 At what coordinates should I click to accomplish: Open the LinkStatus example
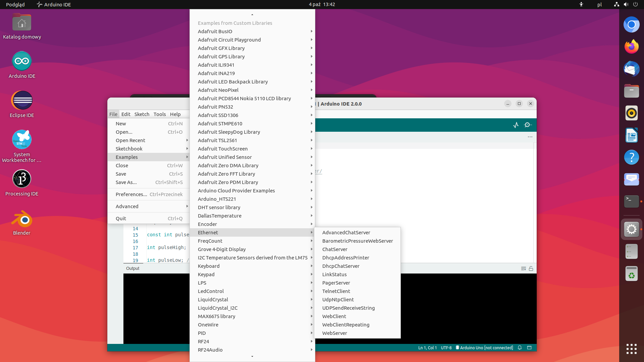pyautogui.click(x=358, y=275)
